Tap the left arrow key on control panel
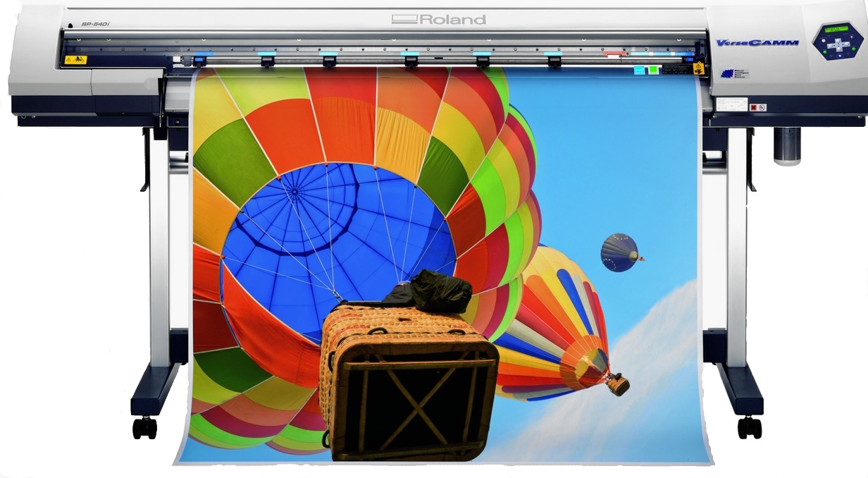The width and height of the screenshot is (868, 478). (x=831, y=46)
